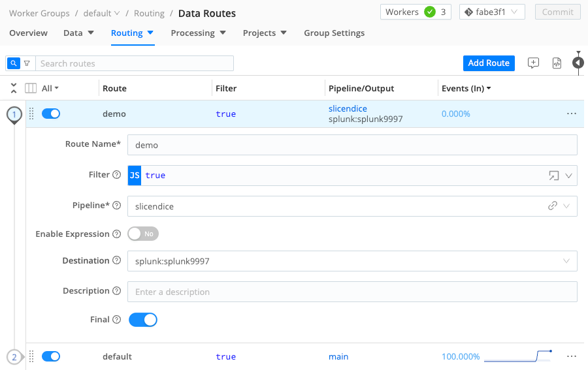Screen dimensions: 588x370
Task: Open the fabe3f1 version dropdown
Action: (x=492, y=12)
